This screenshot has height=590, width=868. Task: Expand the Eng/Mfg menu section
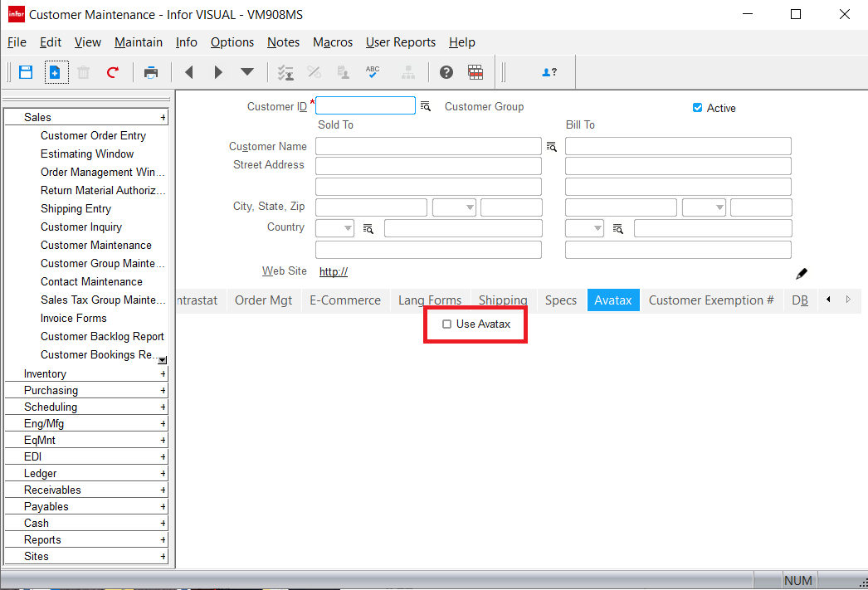[163, 423]
